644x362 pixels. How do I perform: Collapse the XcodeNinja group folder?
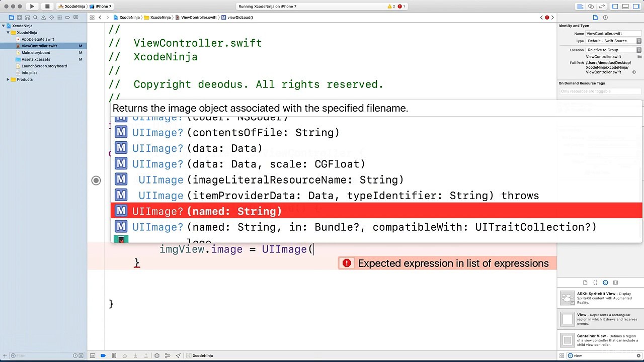click(x=8, y=32)
